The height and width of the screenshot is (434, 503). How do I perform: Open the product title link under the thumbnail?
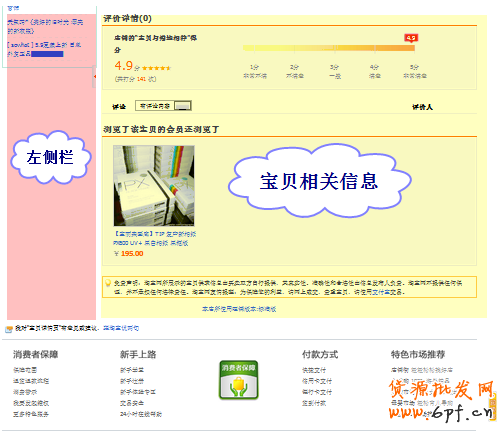(x=155, y=238)
